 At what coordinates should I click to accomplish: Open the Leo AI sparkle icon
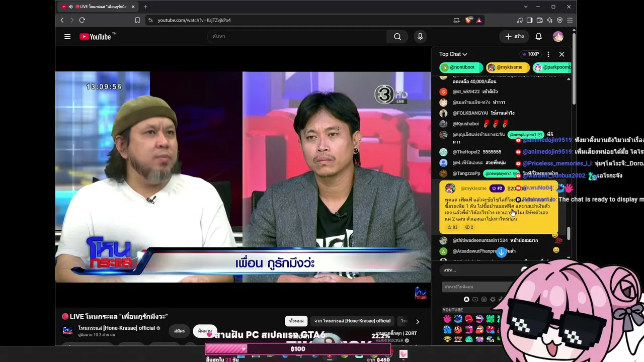550,20
